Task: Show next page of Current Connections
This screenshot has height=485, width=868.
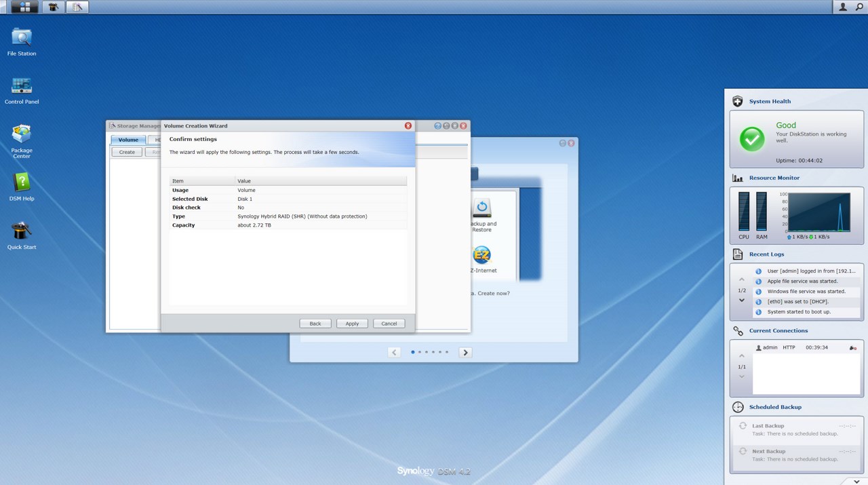Action: (x=741, y=376)
